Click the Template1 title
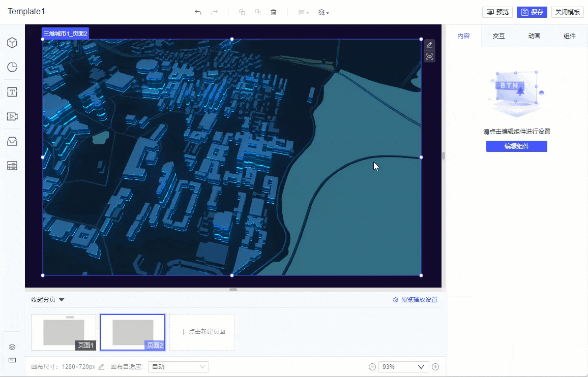588x377 pixels. coord(26,12)
